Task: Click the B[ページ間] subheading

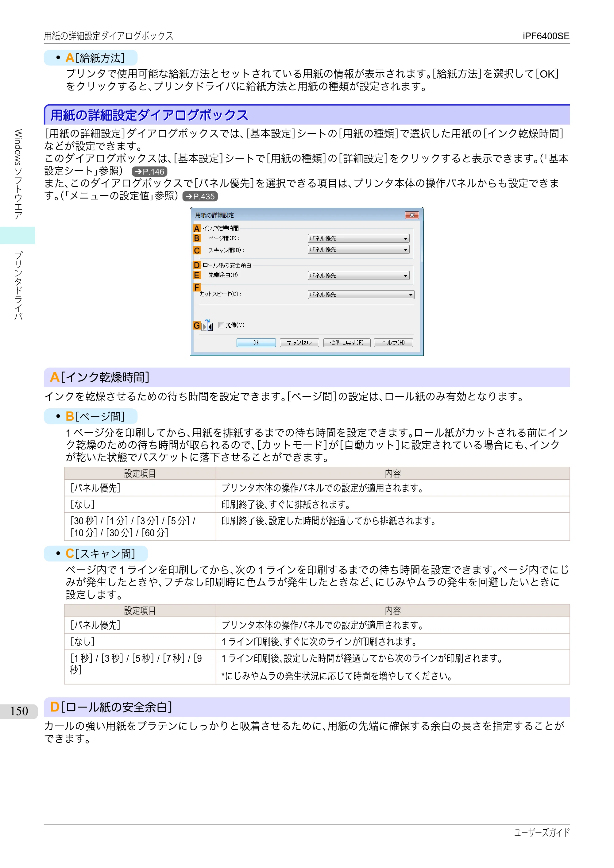Action: click(95, 417)
